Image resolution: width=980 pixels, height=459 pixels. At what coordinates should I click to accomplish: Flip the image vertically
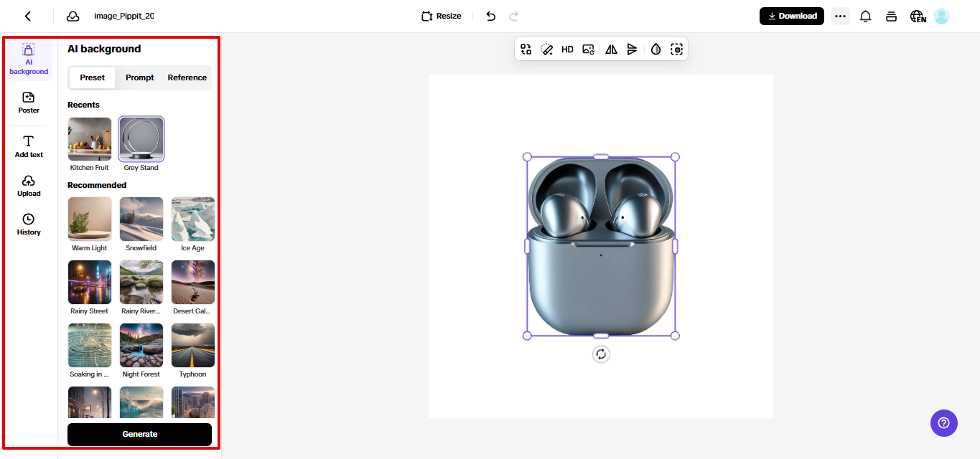click(x=632, y=49)
